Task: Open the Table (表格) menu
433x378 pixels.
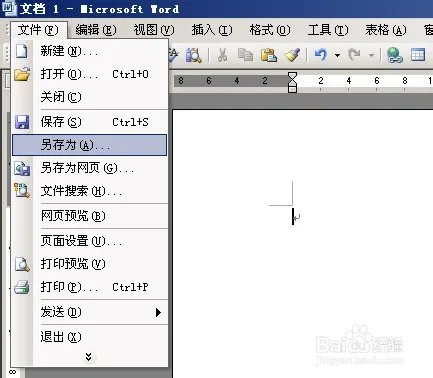Action: coord(386,30)
